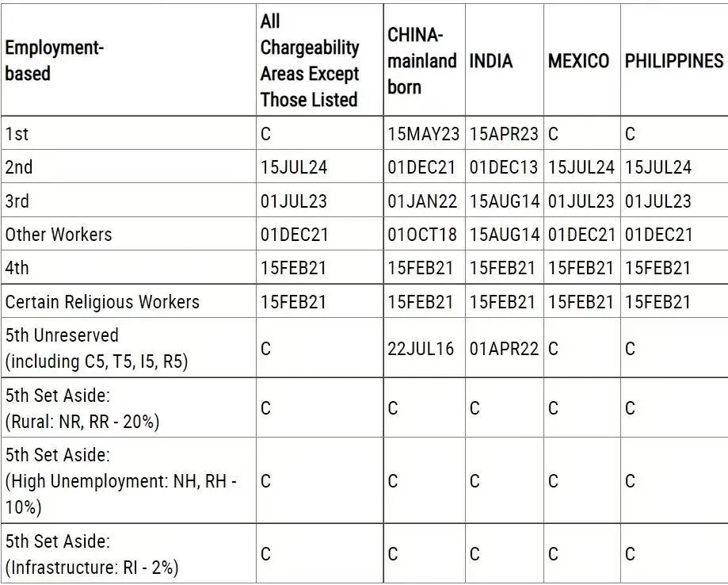Select the 22JUL16 date for China 5th Unreserved

[421, 349]
